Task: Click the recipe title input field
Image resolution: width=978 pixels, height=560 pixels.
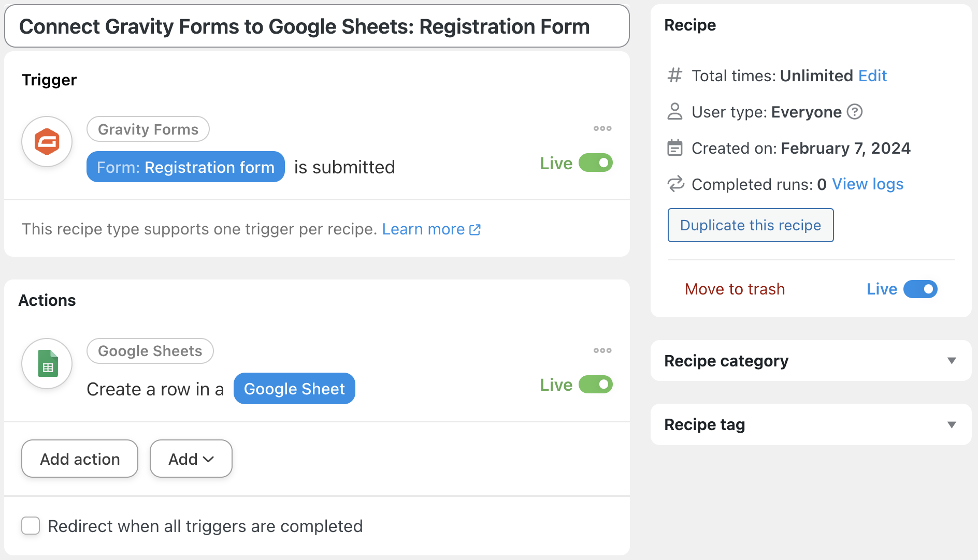Action: 317,26
